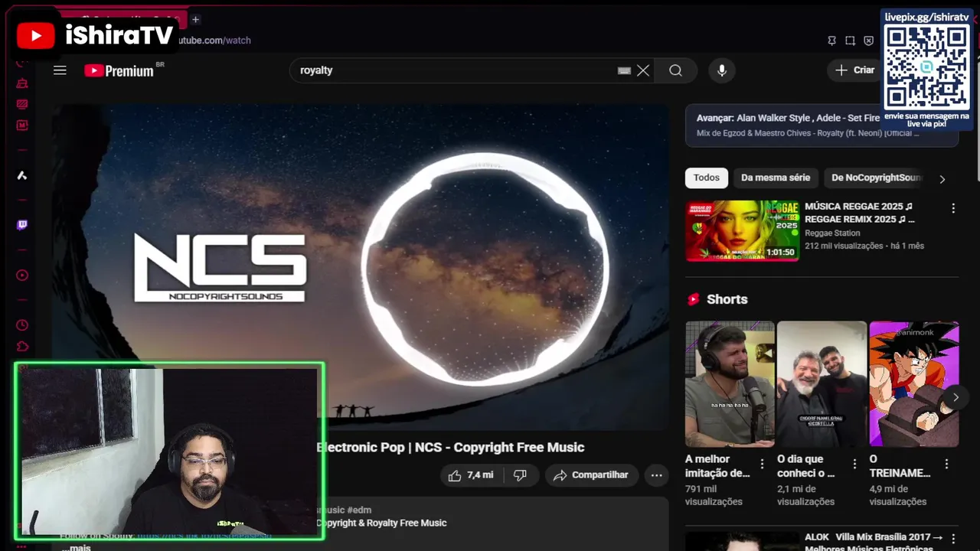Screen dimensions: 980x551
Task: Open more actions three-dot menu under video
Action: [x=656, y=475]
